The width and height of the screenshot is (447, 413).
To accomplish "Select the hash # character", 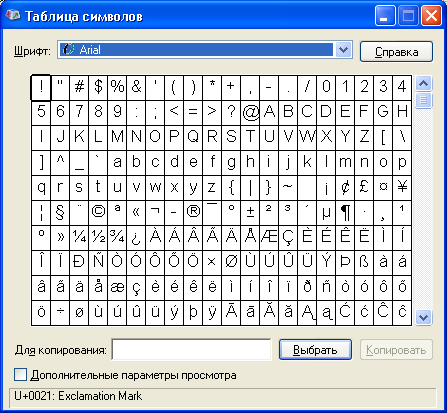I will (79, 87).
